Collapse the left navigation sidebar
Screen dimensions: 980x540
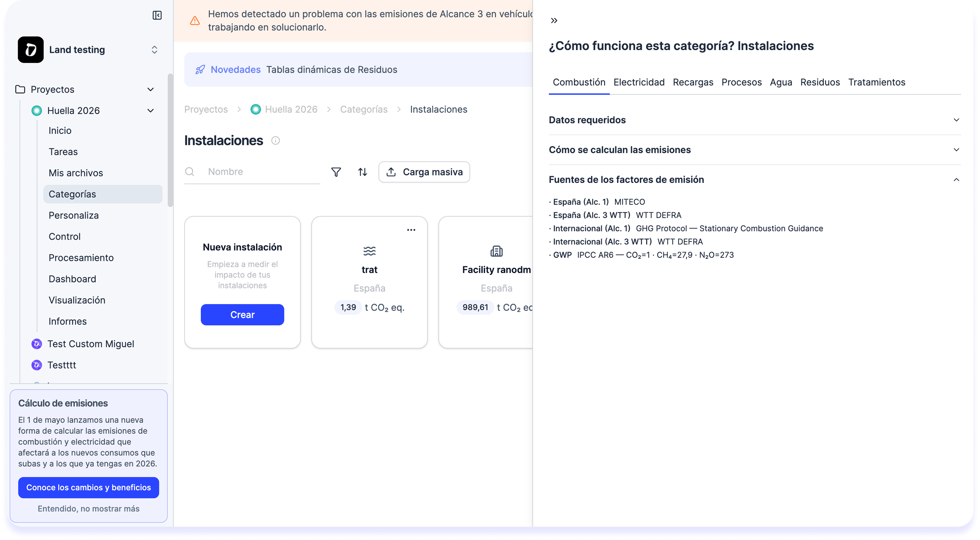pos(157,15)
